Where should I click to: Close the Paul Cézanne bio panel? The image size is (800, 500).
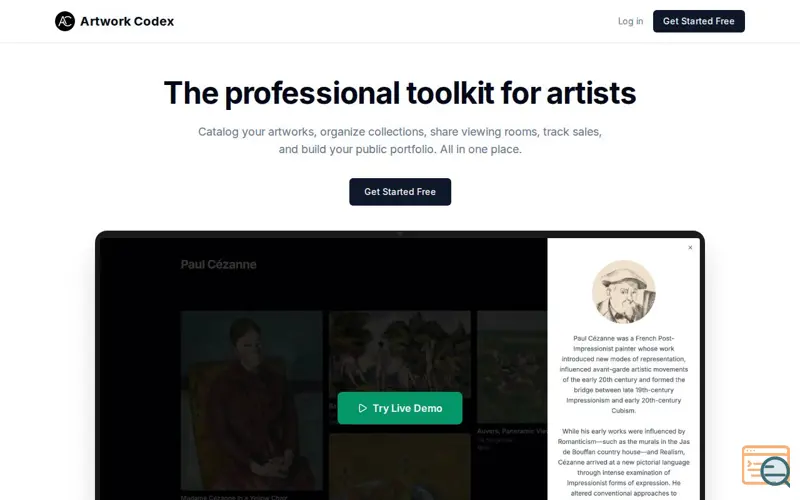point(690,247)
